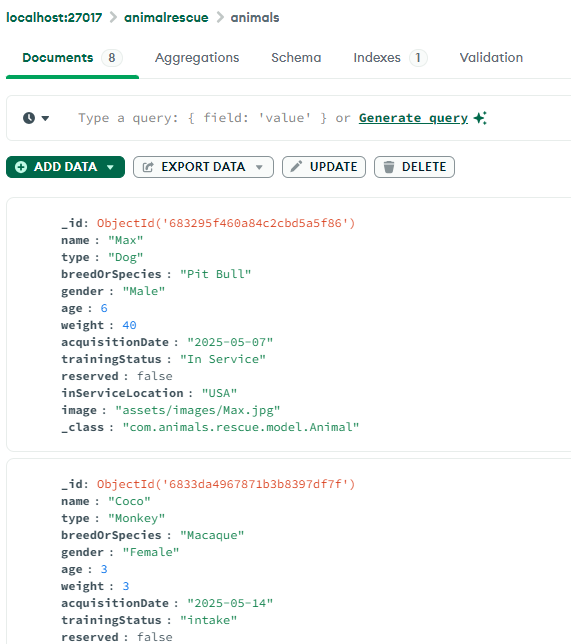This screenshot has width=571, height=644.
Task: Click gender value "Male"
Action: pos(144,291)
